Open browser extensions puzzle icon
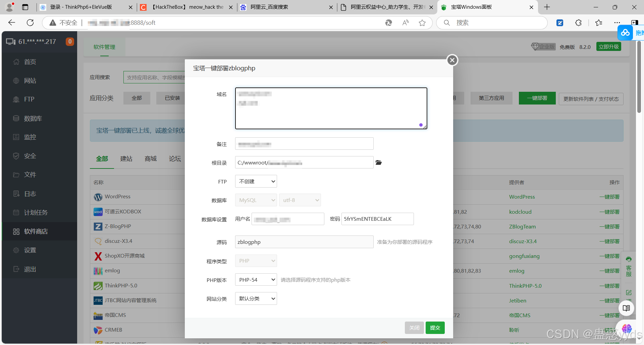 578,23
